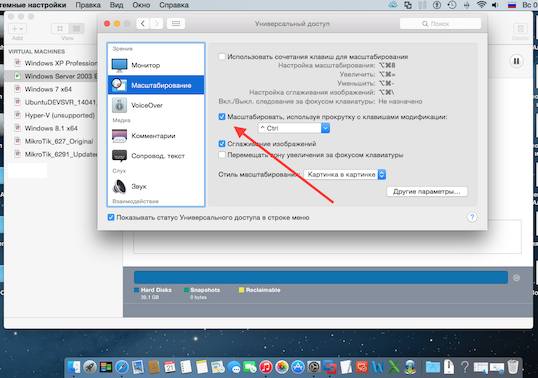Select MikroTik_627_Original virtual machine
This screenshot has width=538, height=378.
(51, 141)
